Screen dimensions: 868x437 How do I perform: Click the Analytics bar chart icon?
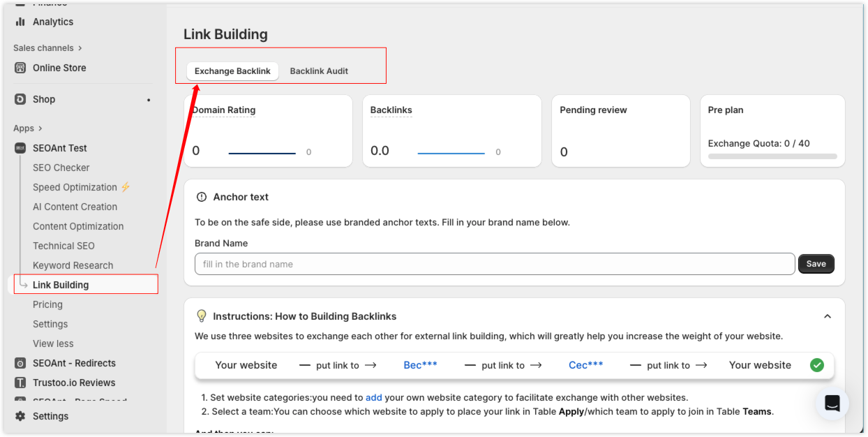tap(20, 22)
